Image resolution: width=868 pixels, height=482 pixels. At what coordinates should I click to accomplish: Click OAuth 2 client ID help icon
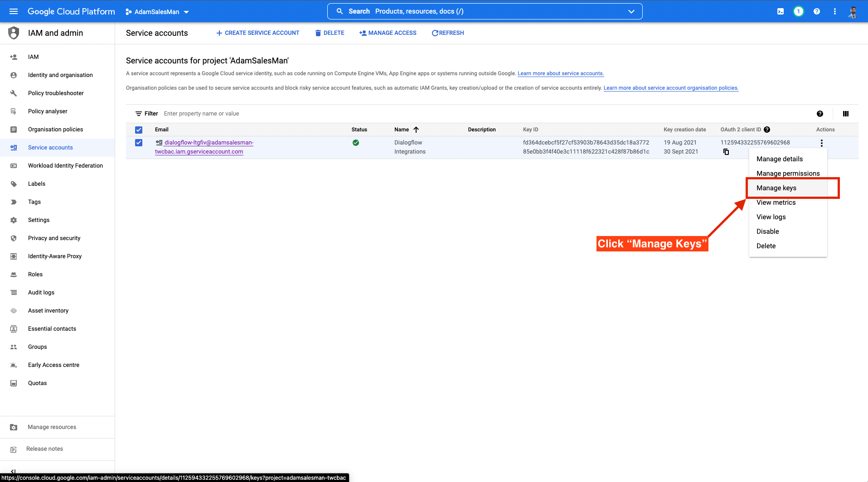tap(767, 130)
